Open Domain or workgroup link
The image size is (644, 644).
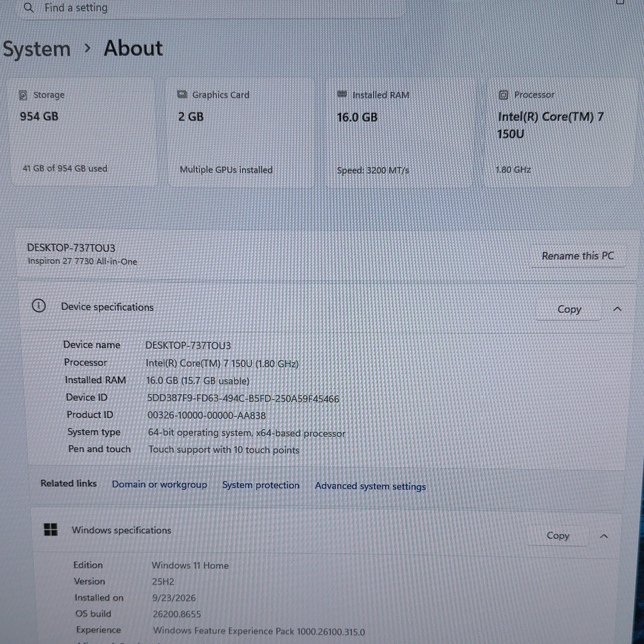(x=159, y=484)
